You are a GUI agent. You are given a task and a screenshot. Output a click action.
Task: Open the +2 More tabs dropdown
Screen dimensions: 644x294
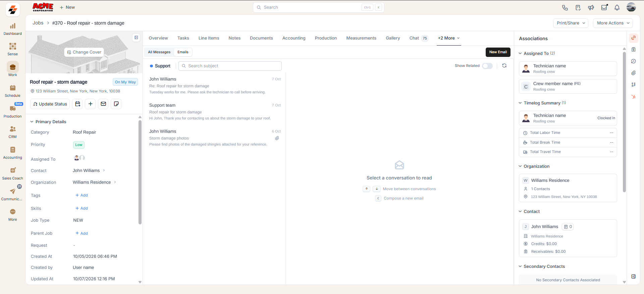pyautogui.click(x=449, y=38)
